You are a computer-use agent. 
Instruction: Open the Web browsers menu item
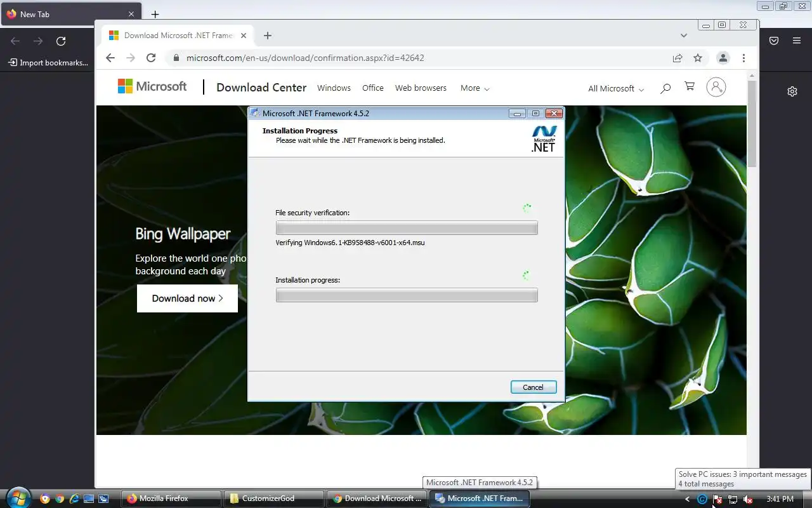pos(421,88)
